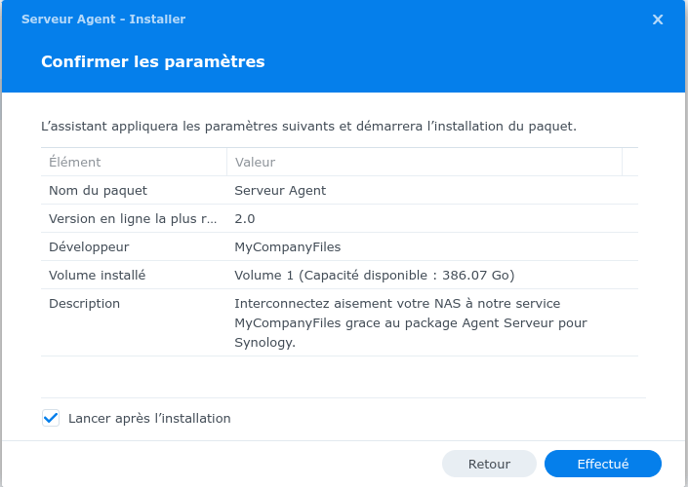The height and width of the screenshot is (487, 688).
Task: Click the Serveur Agent - Installer window title
Action: click(x=104, y=19)
